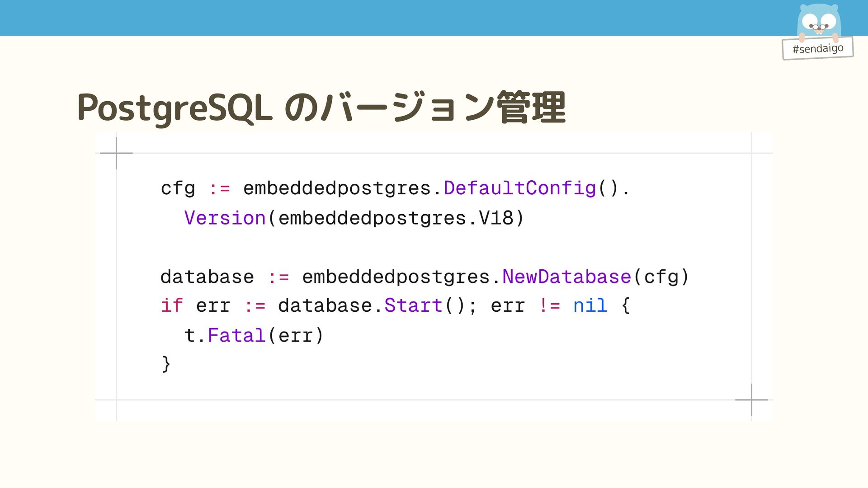Click the (cfg) argument in NewDatabase
The height and width of the screenshot is (488, 868).
(x=661, y=277)
